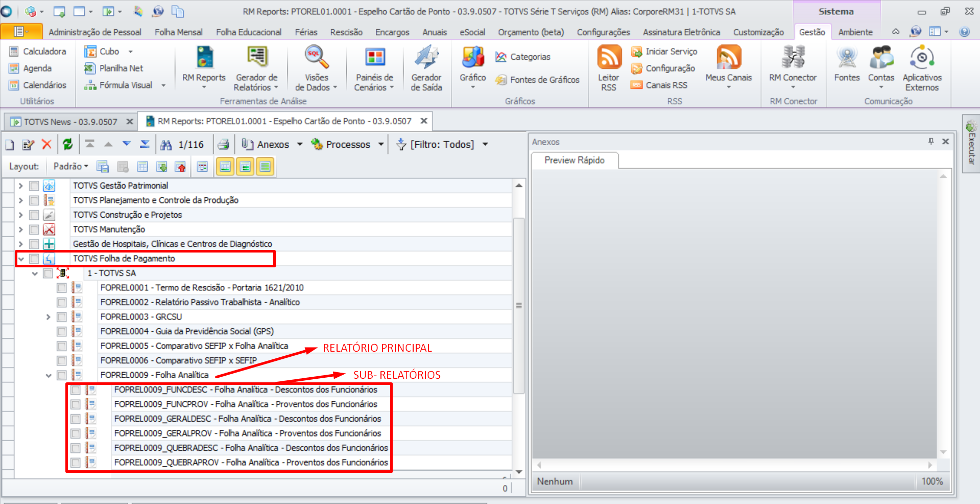Screen dimensions: 980x504
Task: Tick the FOPREL0009 - Folha Analítica checkbox
Action: click(x=62, y=375)
